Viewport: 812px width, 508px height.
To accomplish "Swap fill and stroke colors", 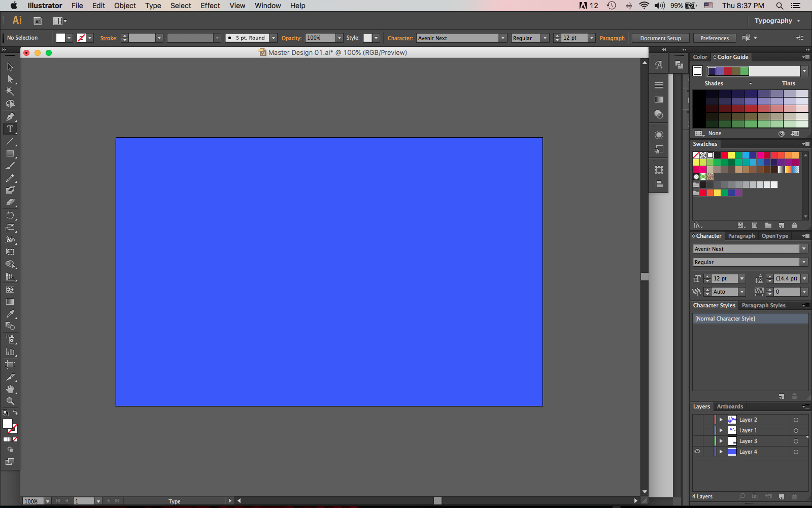I will [x=15, y=412].
